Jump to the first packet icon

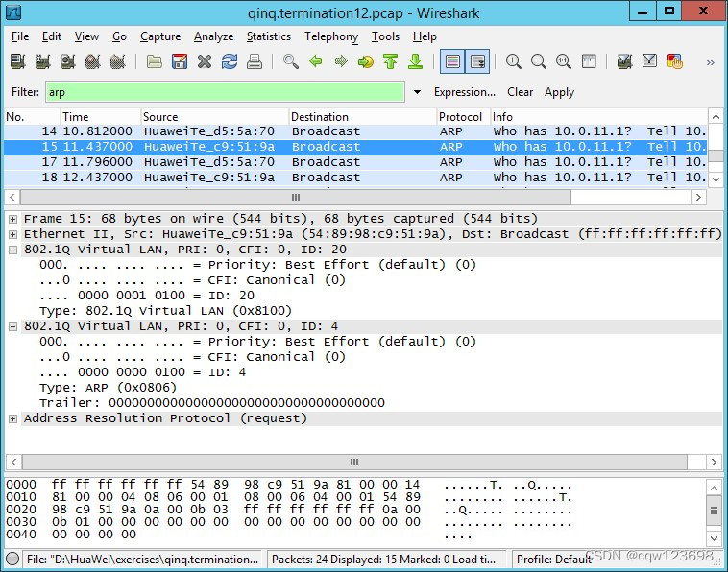[391, 61]
